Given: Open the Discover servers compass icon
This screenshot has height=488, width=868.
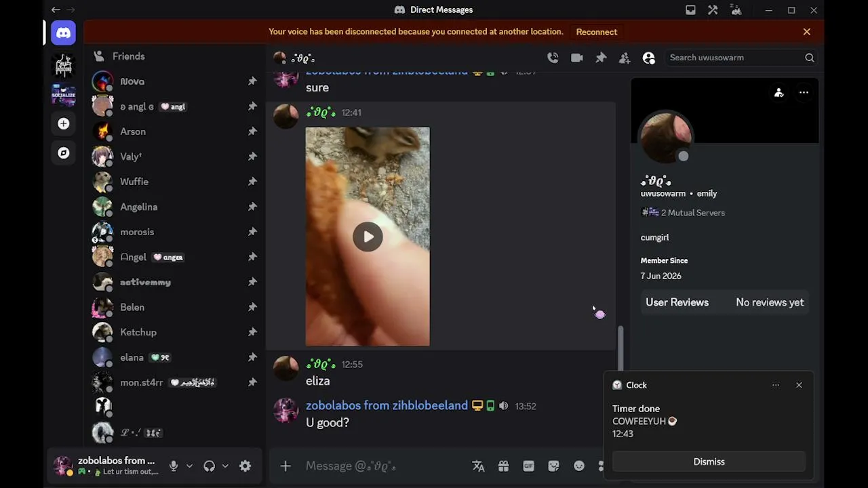Looking at the screenshot, I should click(x=63, y=153).
